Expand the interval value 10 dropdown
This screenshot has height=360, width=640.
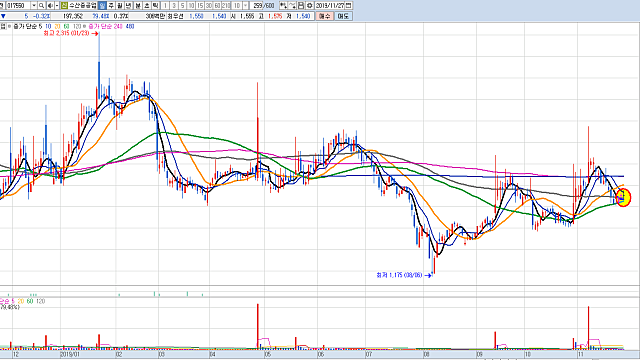pyautogui.click(x=245, y=5)
